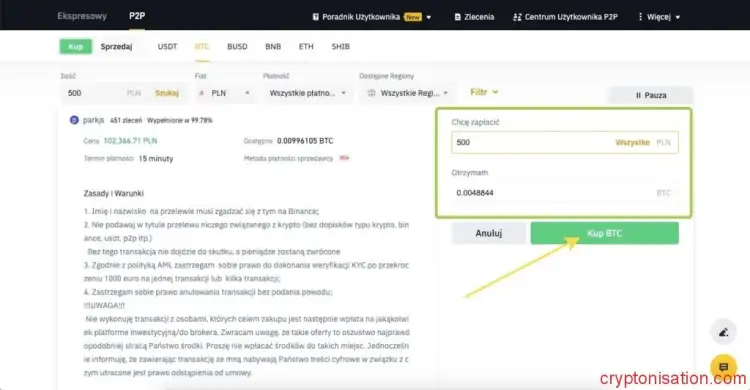Choose the ETH currency tab
Viewport: 750px width, 390px height.
306,46
